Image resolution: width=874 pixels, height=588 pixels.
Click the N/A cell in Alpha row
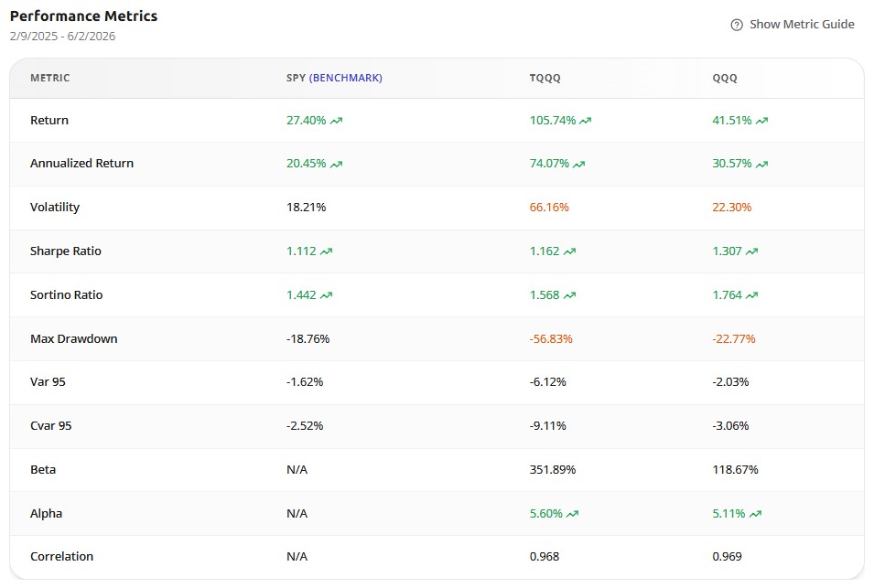point(297,513)
